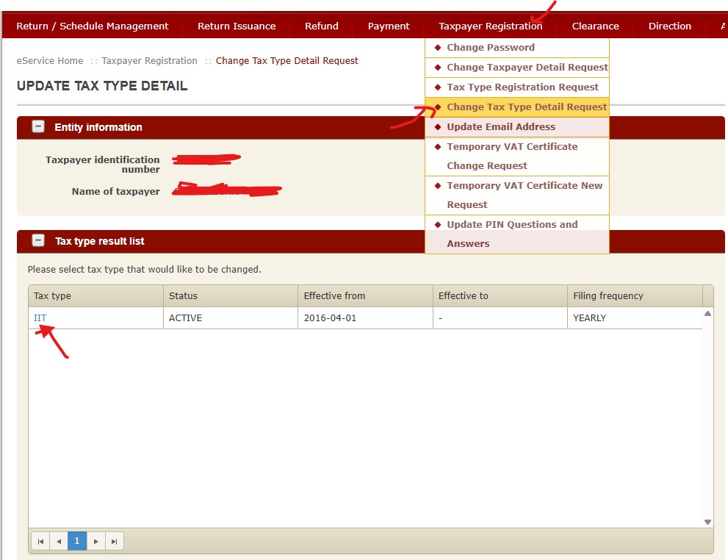Open Taxpayer Registration menu

pyautogui.click(x=490, y=26)
